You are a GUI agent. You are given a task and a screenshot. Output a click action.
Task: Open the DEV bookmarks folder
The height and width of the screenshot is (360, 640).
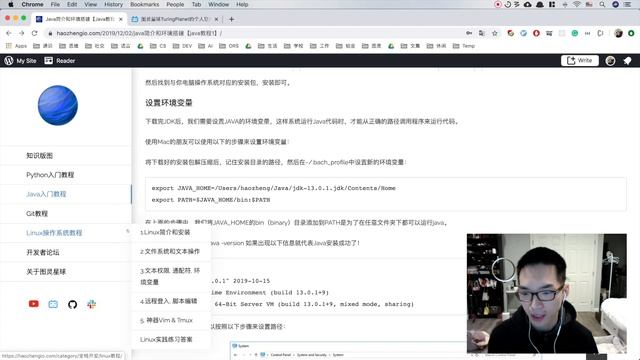(x=182, y=46)
